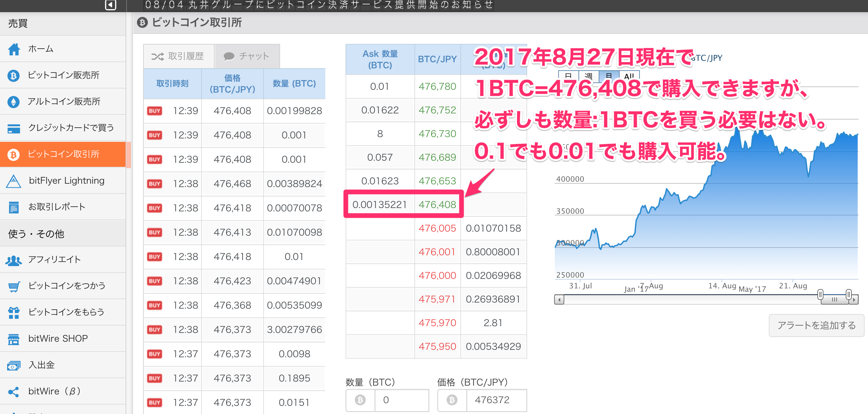The width and height of the screenshot is (868, 414).
Task: Select the 週 chart range tab
Action: point(589,76)
